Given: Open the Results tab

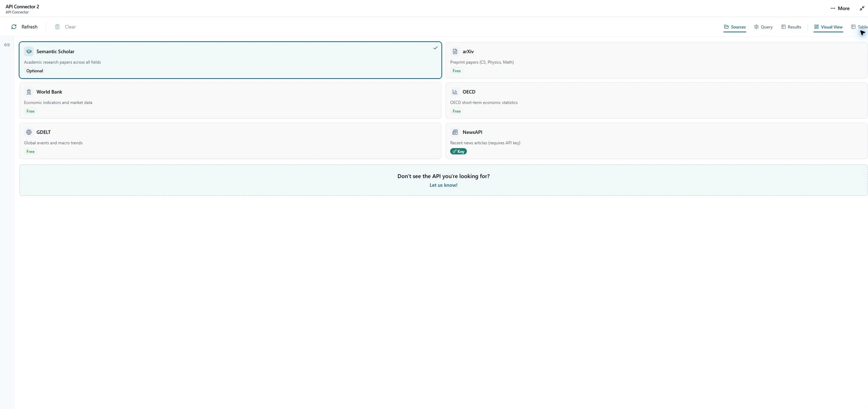Looking at the screenshot, I should (x=791, y=27).
